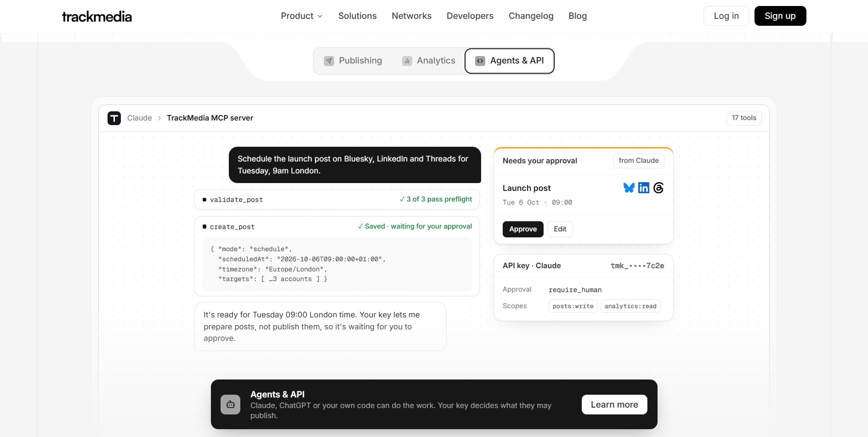Go to the Developers page
Screen dimensions: 868x437
pyautogui.click(x=470, y=16)
